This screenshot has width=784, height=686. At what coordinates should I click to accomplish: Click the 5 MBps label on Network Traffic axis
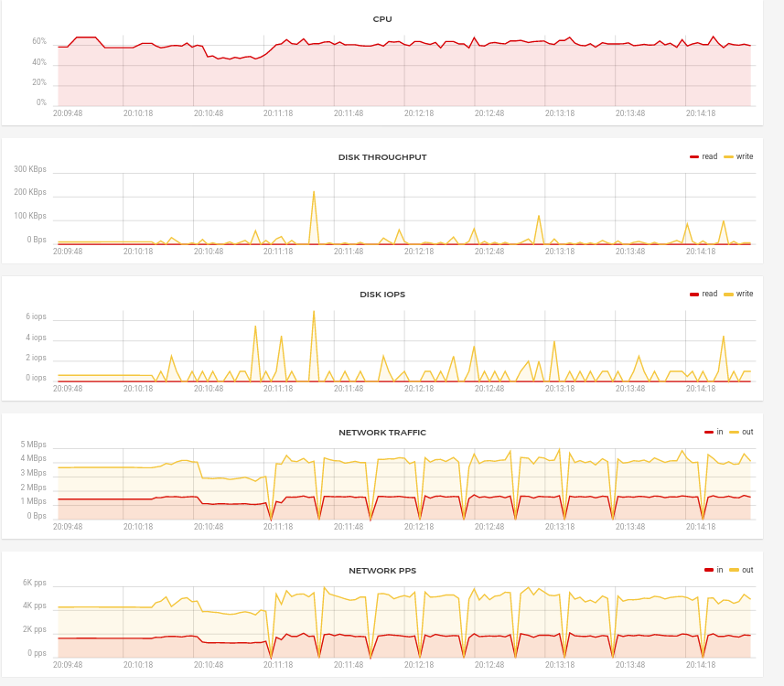point(33,445)
